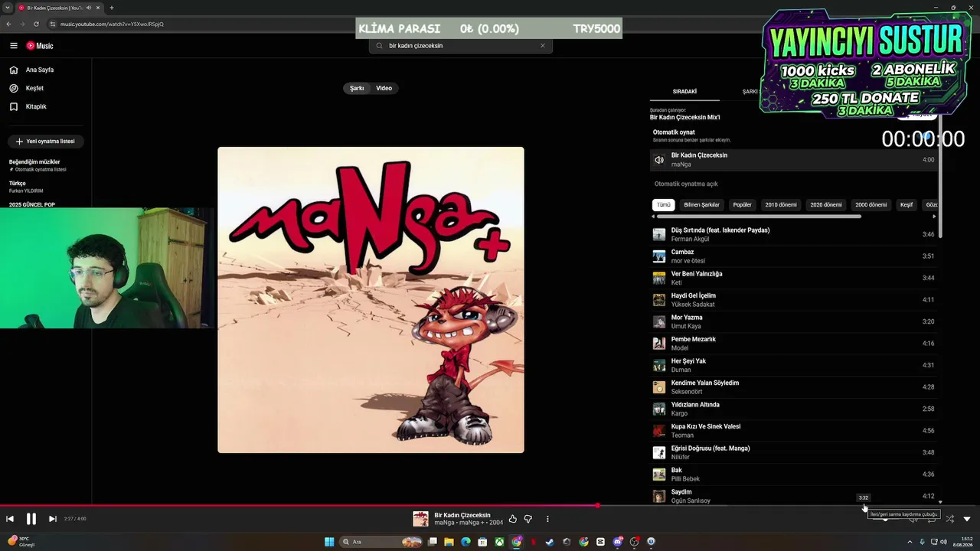Select the 2010 dönemi filter chip
This screenshot has width=980, height=551.
click(781, 205)
